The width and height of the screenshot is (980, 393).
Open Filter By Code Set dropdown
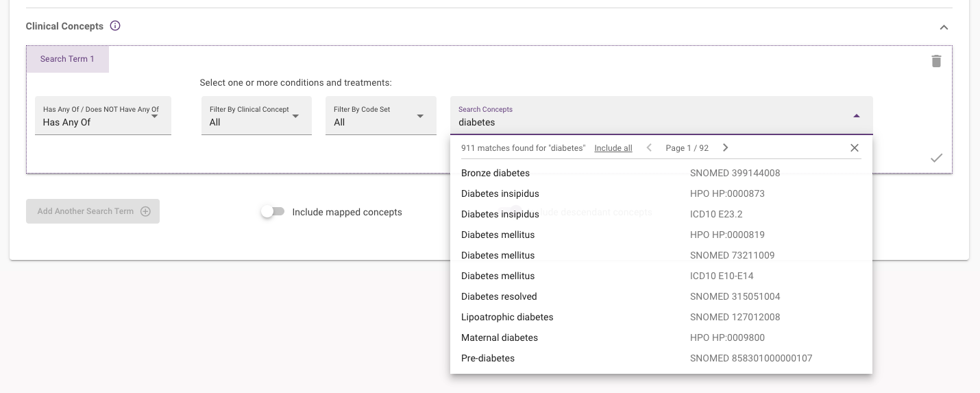pyautogui.click(x=380, y=116)
